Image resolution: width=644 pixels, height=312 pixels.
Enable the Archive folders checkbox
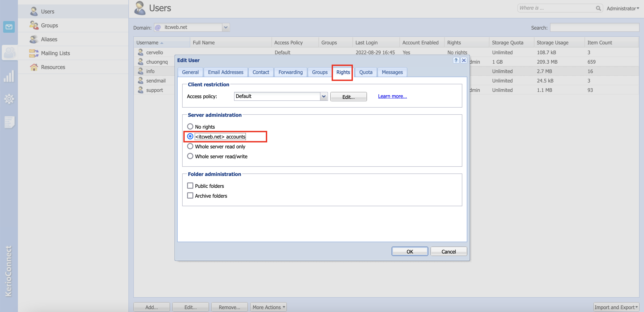(x=190, y=196)
